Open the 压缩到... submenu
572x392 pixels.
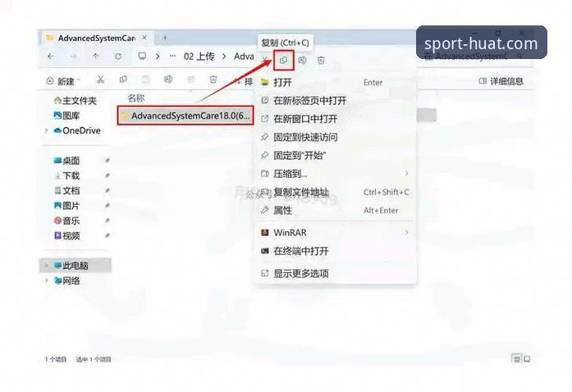coord(335,174)
